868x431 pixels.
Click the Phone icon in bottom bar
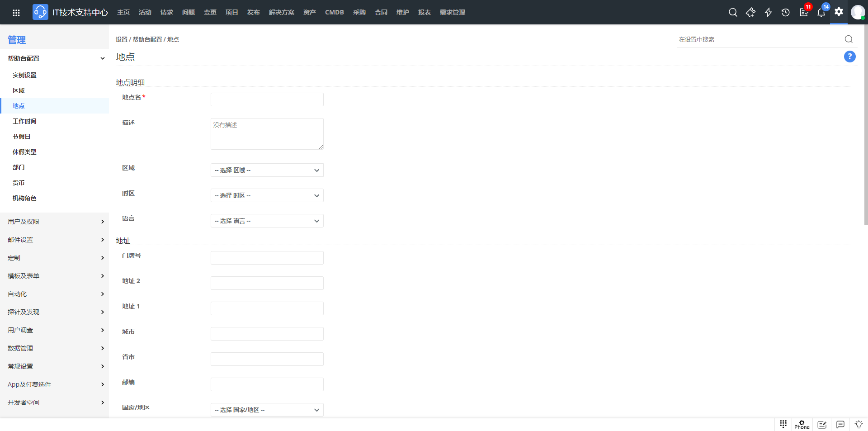coord(802,424)
